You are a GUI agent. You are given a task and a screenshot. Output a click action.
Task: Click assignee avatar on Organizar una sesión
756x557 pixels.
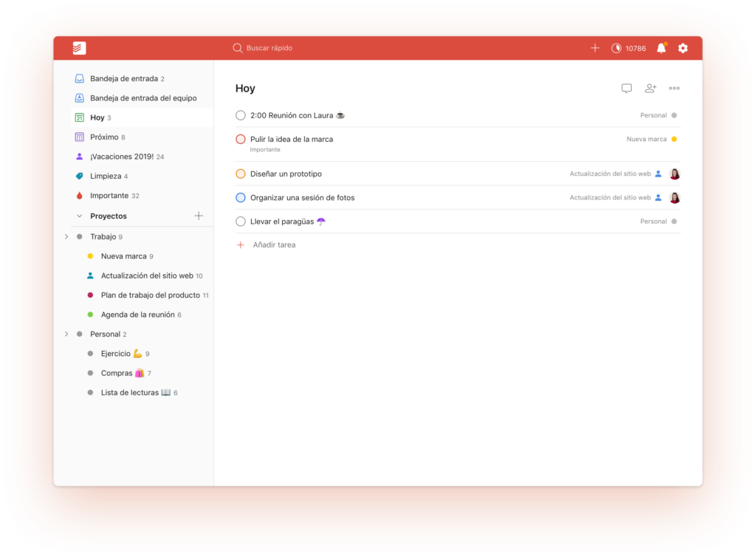675,197
